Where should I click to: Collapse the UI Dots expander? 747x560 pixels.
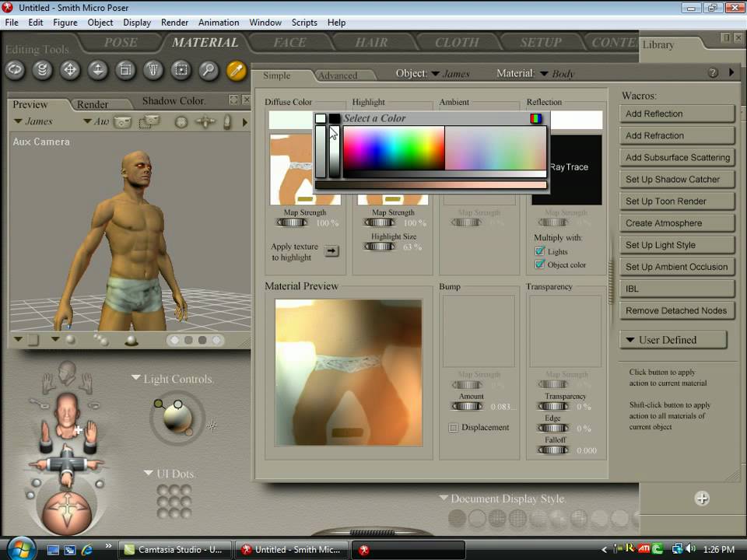(x=148, y=473)
